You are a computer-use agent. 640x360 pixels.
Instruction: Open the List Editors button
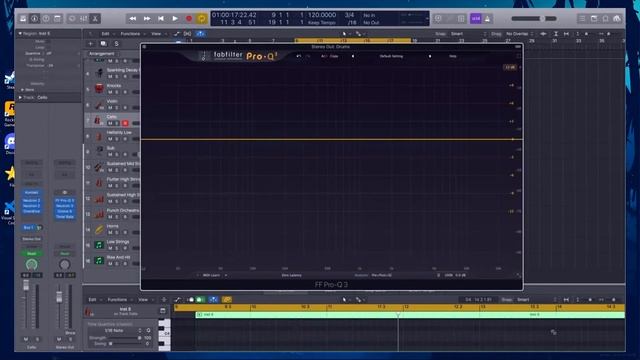[582, 18]
